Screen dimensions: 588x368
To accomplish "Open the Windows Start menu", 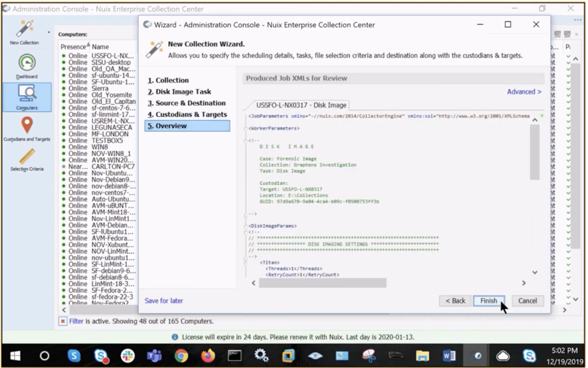I will (x=16, y=355).
